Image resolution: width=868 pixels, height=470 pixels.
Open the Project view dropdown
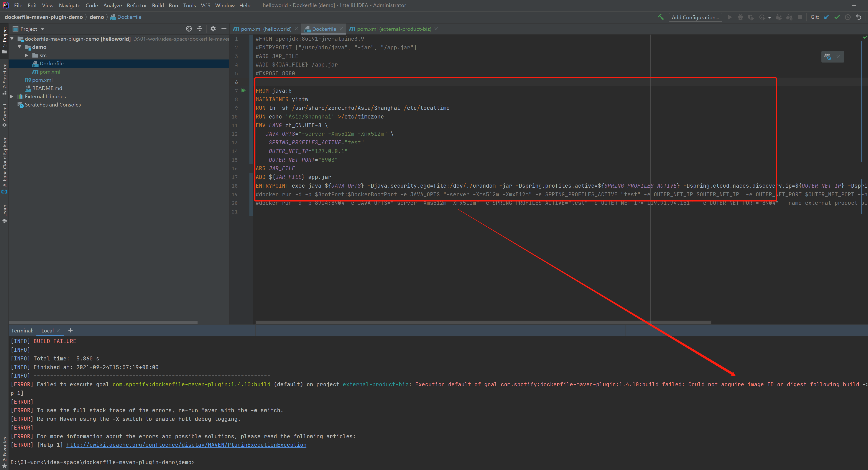[x=43, y=29]
